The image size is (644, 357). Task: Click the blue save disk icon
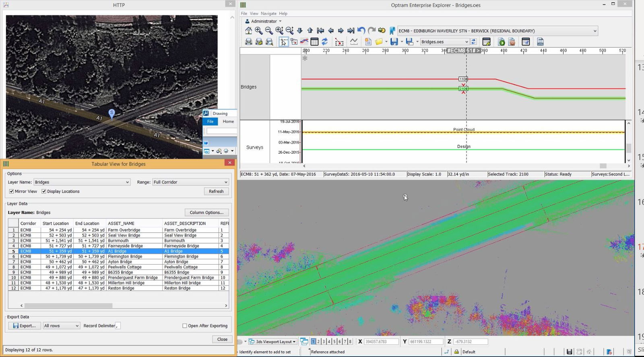(x=394, y=42)
